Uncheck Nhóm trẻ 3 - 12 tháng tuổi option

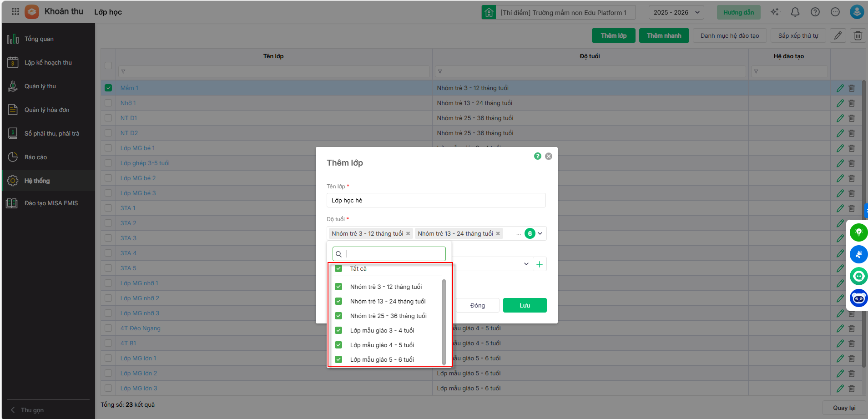coord(338,287)
